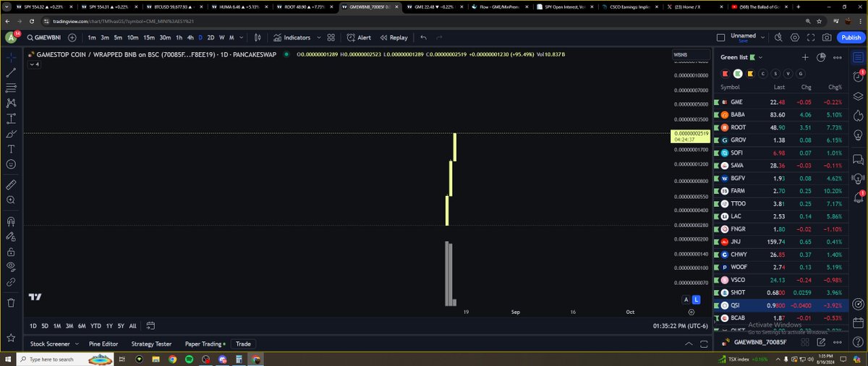Open the go to date calendar icon

[x=150, y=326]
